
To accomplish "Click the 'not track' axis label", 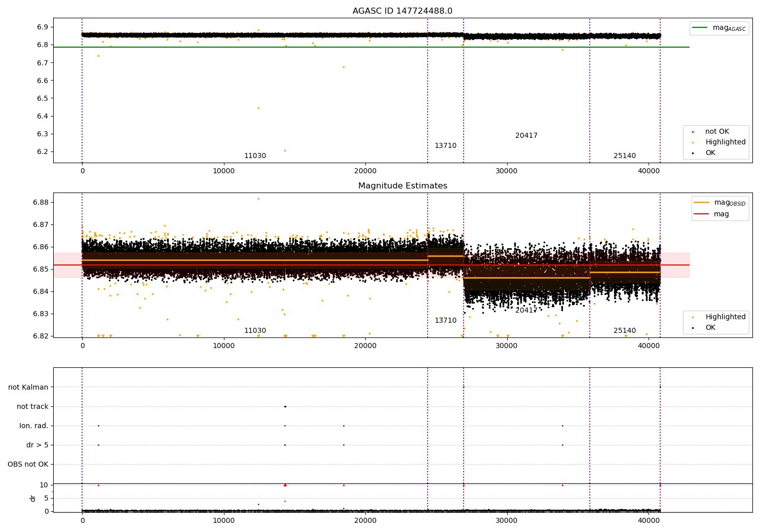I will (32, 407).
